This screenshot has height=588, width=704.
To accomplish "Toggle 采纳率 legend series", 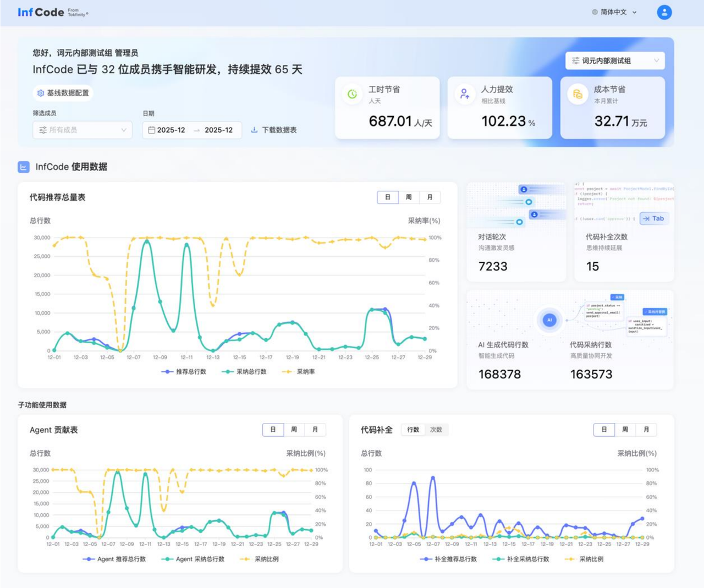I will click(299, 372).
